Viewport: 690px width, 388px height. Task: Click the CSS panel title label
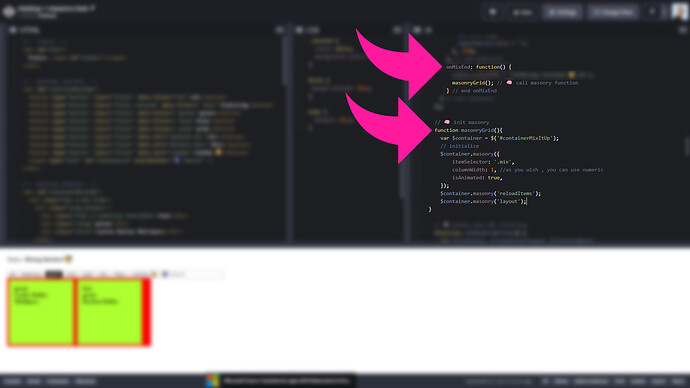pos(313,30)
